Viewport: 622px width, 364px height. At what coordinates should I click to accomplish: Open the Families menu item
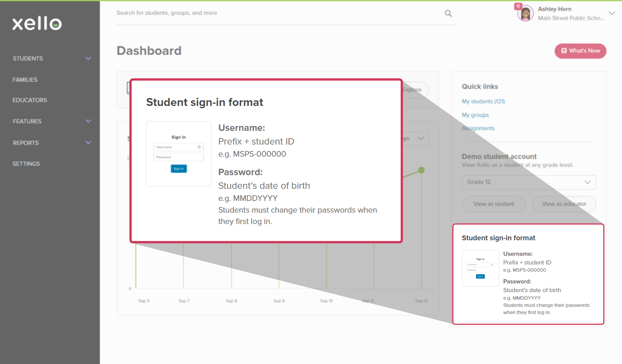(25, 80)
